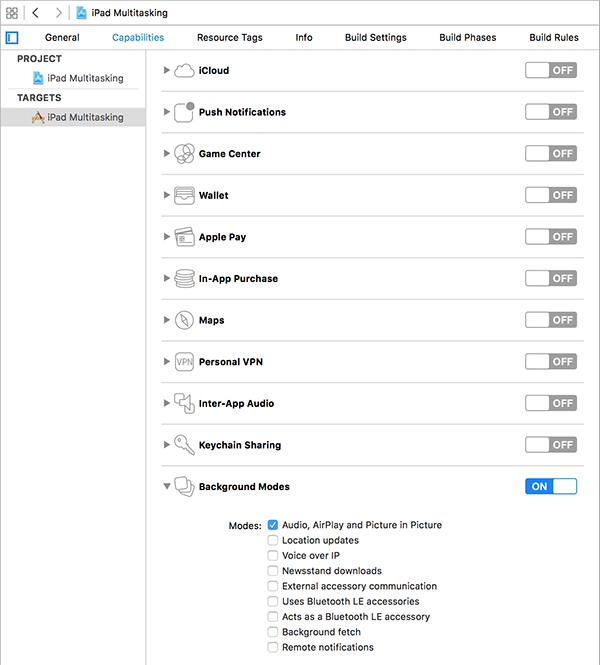Click the Keychain Sharing key icon
The image size is (600, 665).
pyautogui.click(x=184, y=445)
